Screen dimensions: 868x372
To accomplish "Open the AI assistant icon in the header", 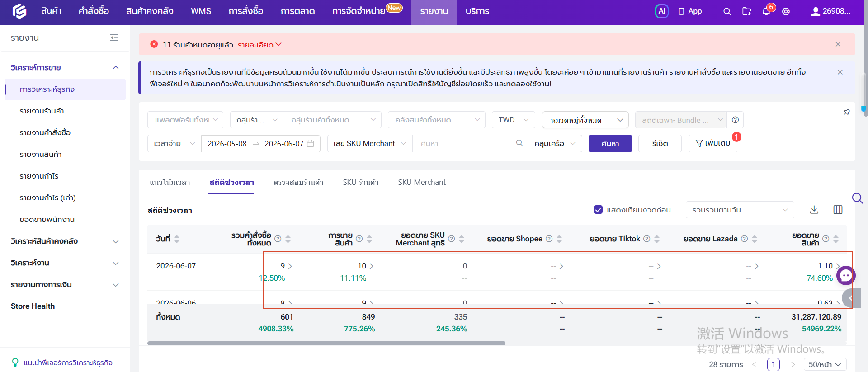I will click(x=662, y=11).
